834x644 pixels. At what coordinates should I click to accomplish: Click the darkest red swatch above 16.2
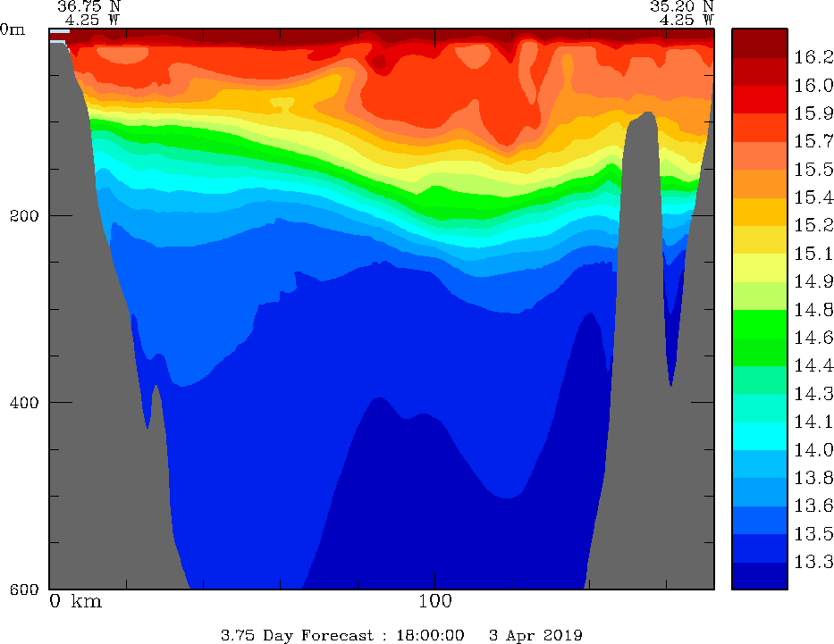click(759, 43)
